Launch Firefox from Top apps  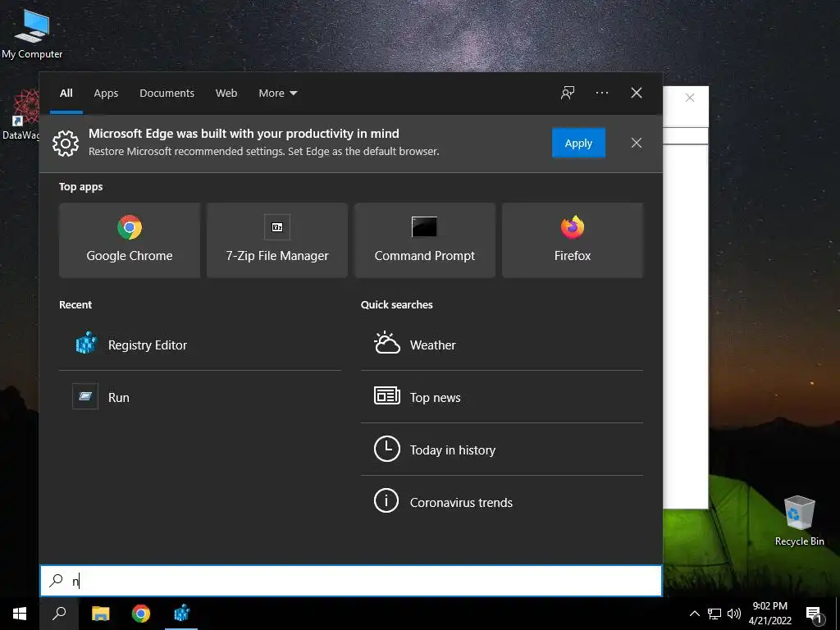[x=572, y=240]
